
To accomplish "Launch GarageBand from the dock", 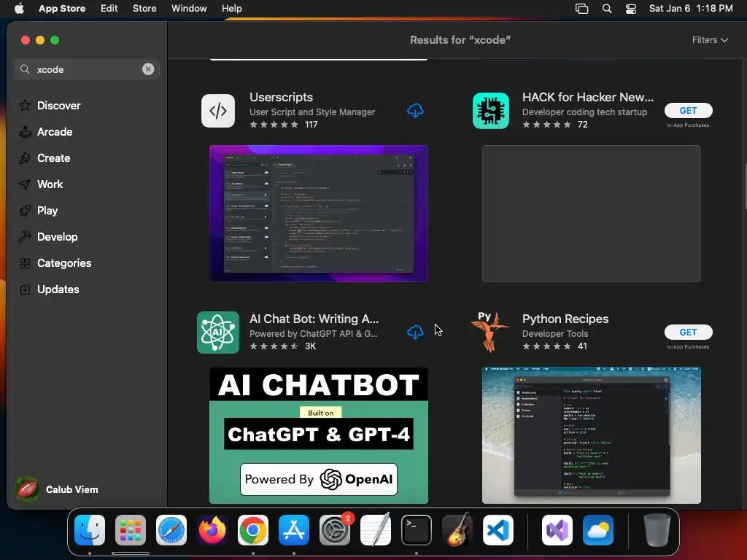I will point(457,530).
